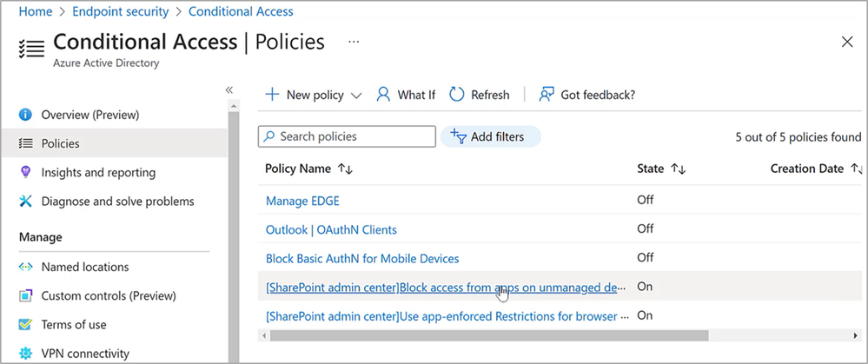Click the Add filters button label

click(497, 136)
